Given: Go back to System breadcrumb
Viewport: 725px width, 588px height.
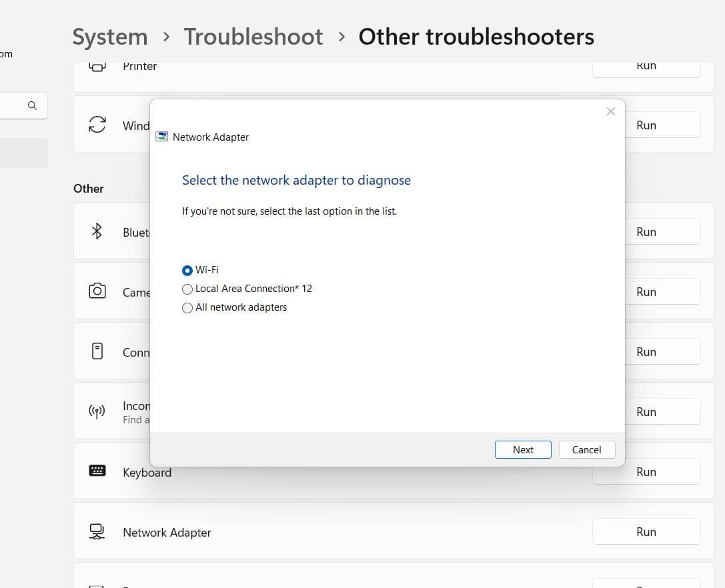Looking at the screenshot, I should point(110,37).
